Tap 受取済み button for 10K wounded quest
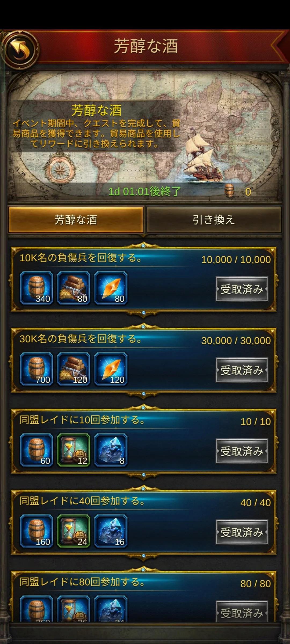The height and width of the screenshot is (644, 290). pos(242,289)
